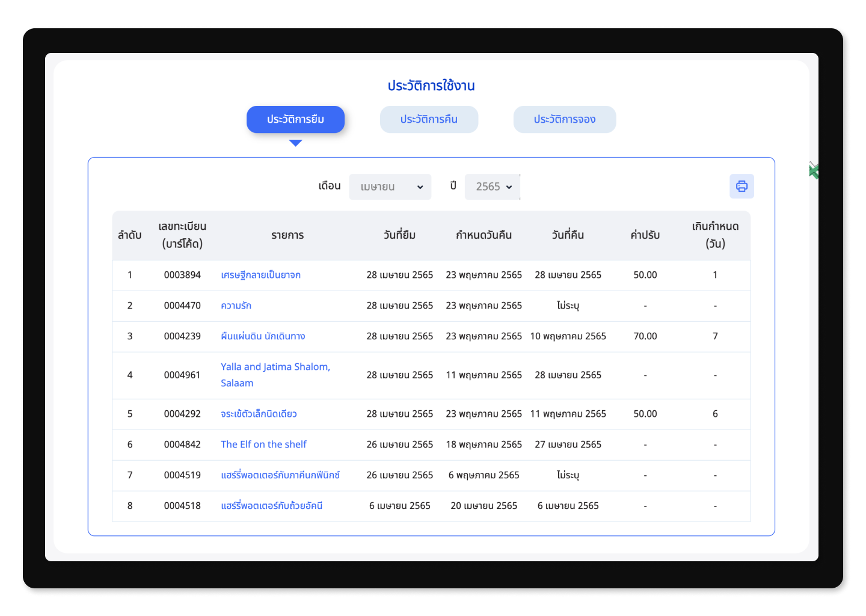
Task: Open book link ผืนแผ่นดิน นักเดินทาง
Action: click(x=263, y=336)
